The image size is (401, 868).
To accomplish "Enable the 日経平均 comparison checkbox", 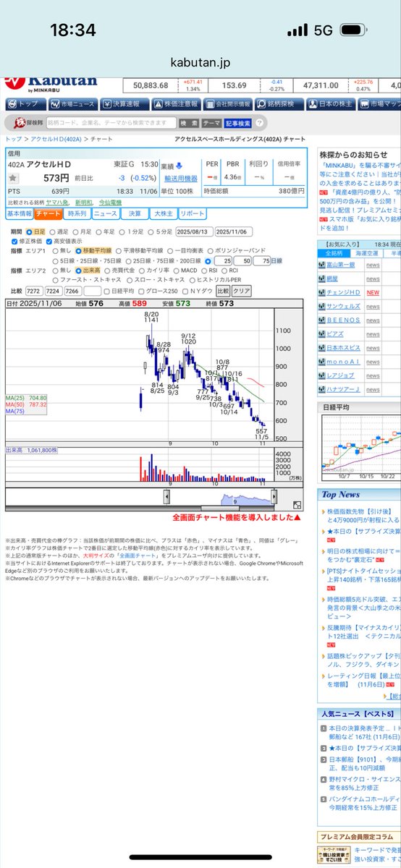I will coord(106,290).
